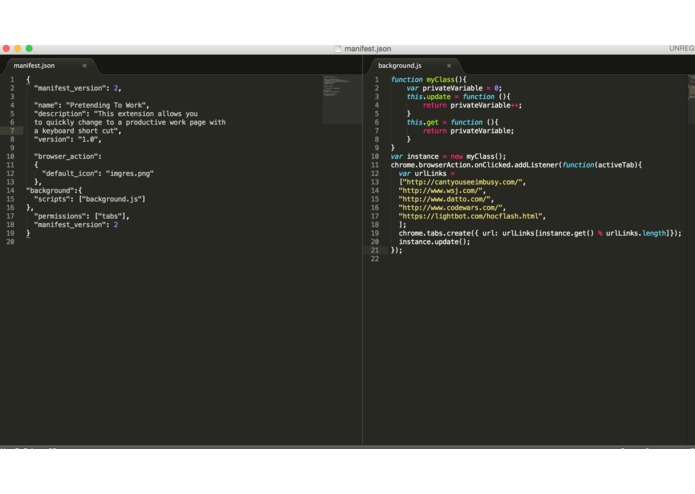This screenshot has width=695, height=494.
Task: Click the chrome.tabs.create line
Action: coord(540,233)
